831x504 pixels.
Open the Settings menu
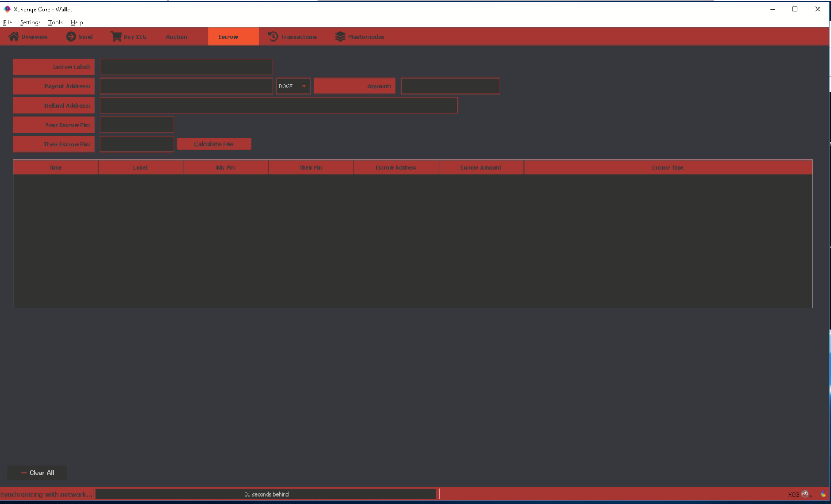(30, 22)
